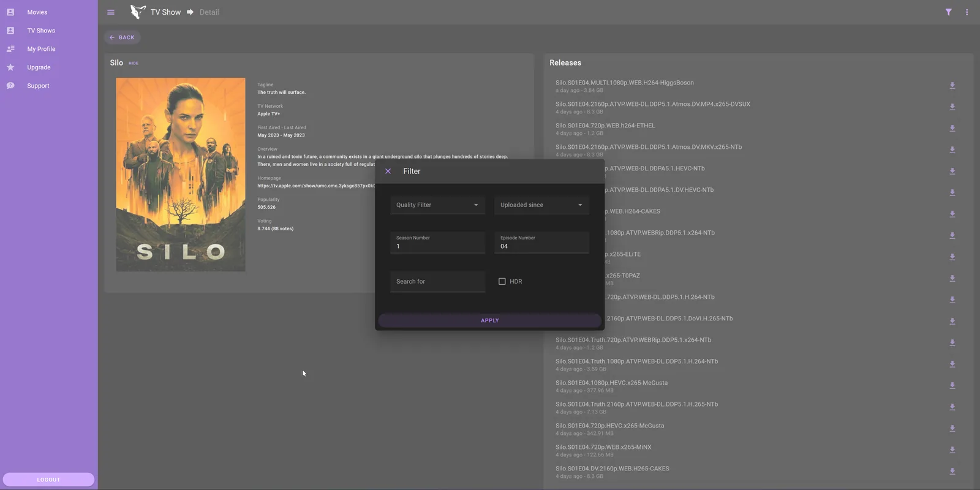Open the Uploaded since dropdown
980x490 pixels.
pos(541,205)
